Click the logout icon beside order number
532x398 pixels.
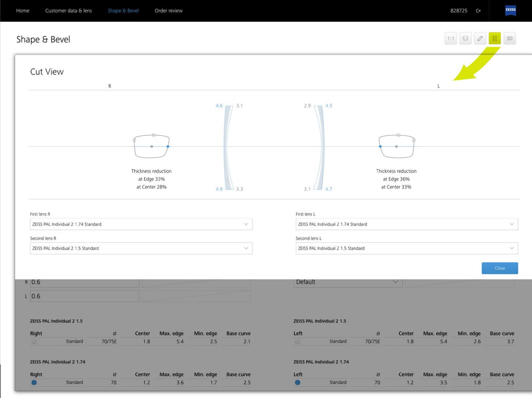tap(478, 11)
